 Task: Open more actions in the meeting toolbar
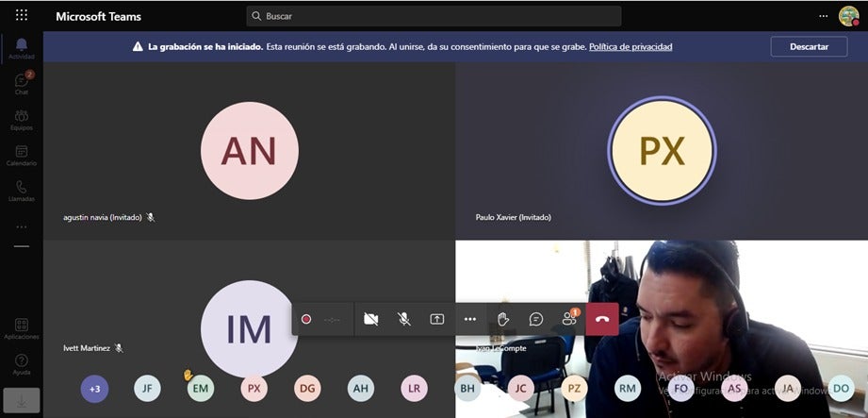(x=470, y=319)
